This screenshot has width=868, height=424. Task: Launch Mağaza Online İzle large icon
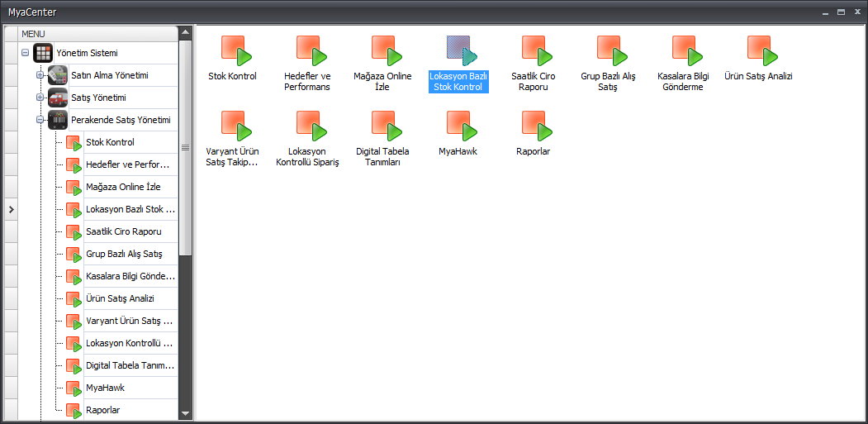pos(387,50)
